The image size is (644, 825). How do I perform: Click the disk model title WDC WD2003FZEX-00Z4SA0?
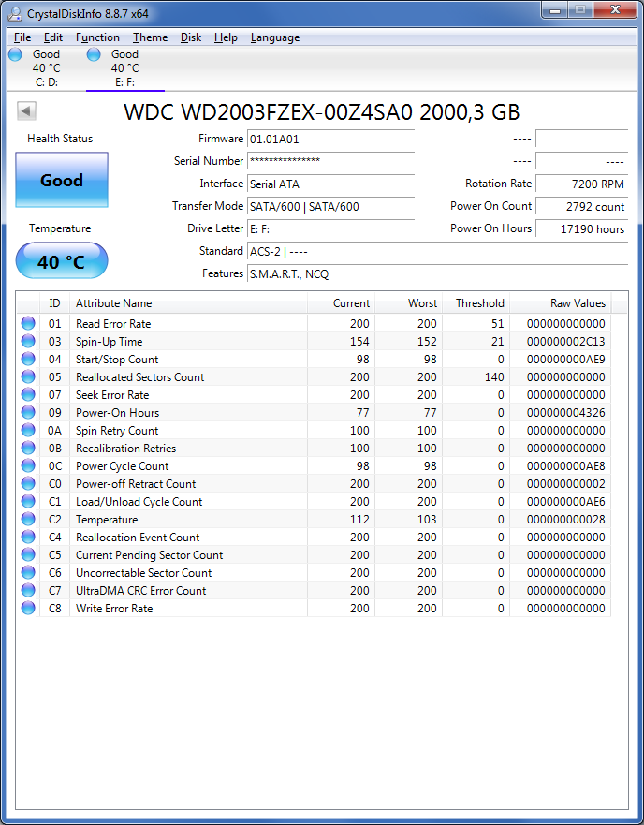321,112
